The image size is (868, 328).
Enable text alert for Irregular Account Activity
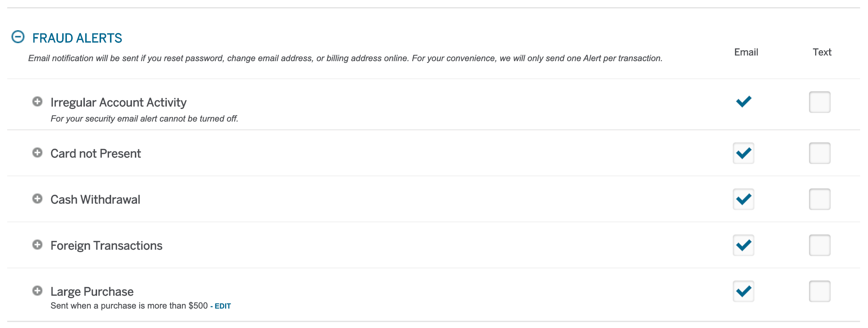click(820, 102)
